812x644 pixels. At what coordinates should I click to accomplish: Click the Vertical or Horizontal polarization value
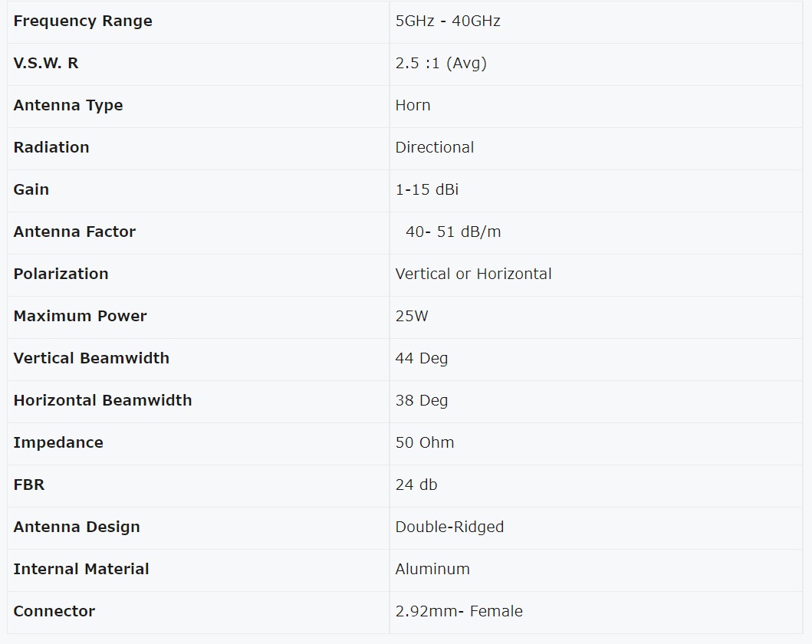pos(473,274)
